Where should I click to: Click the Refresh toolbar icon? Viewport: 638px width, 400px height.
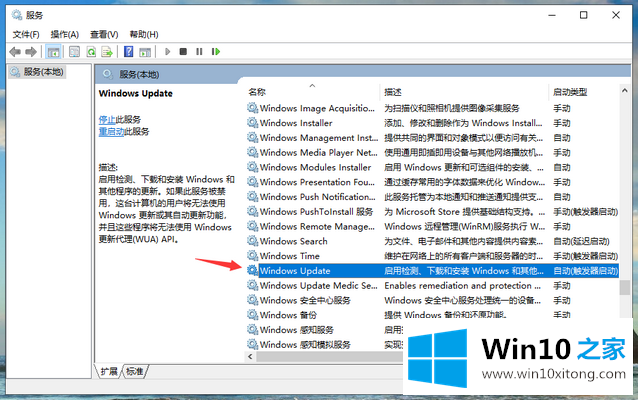pyautogui.click(x=91, y=51)
